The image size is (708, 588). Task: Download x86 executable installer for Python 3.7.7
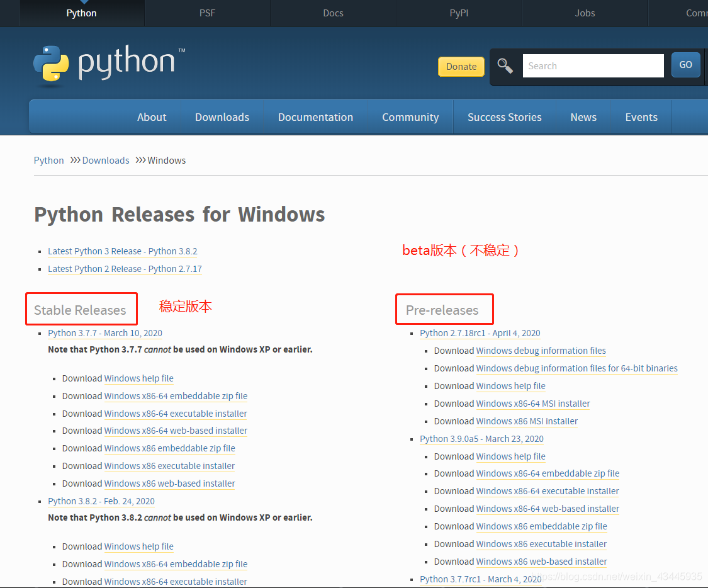[x=169, y=466]
